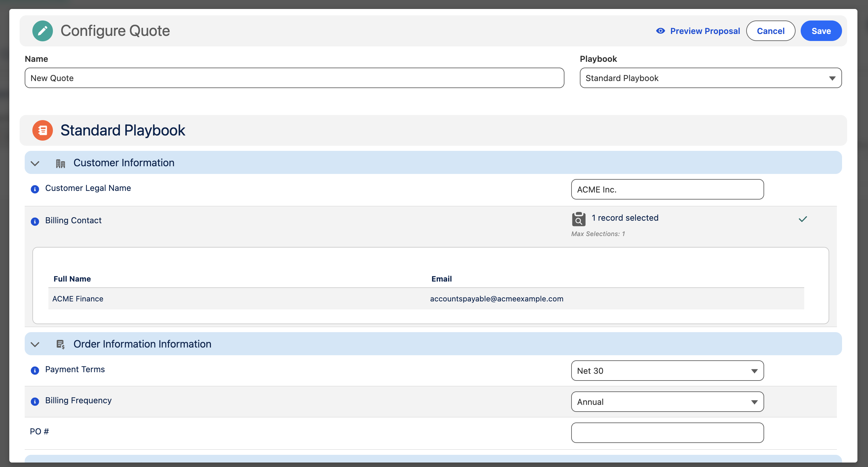Image resolution: width=868 pixels, height=467 pixels.
Task: Open the Billing Frequency Annual dropdown
Action: (667, 402)
